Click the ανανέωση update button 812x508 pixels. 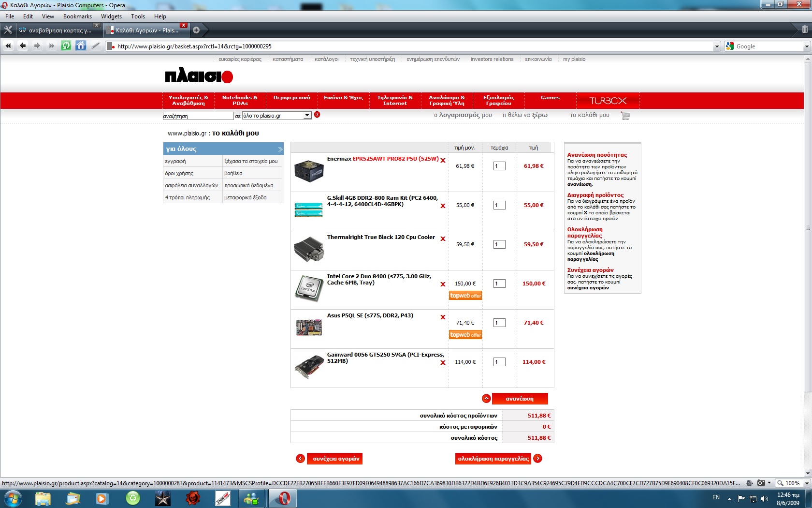point(520,399)
